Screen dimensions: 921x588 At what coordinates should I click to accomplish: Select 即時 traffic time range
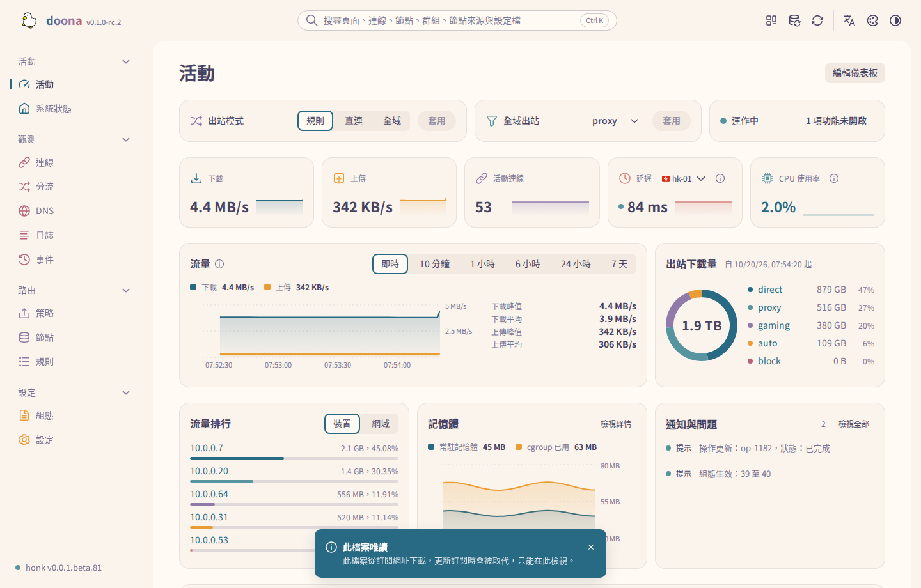[x=390, y=264]
